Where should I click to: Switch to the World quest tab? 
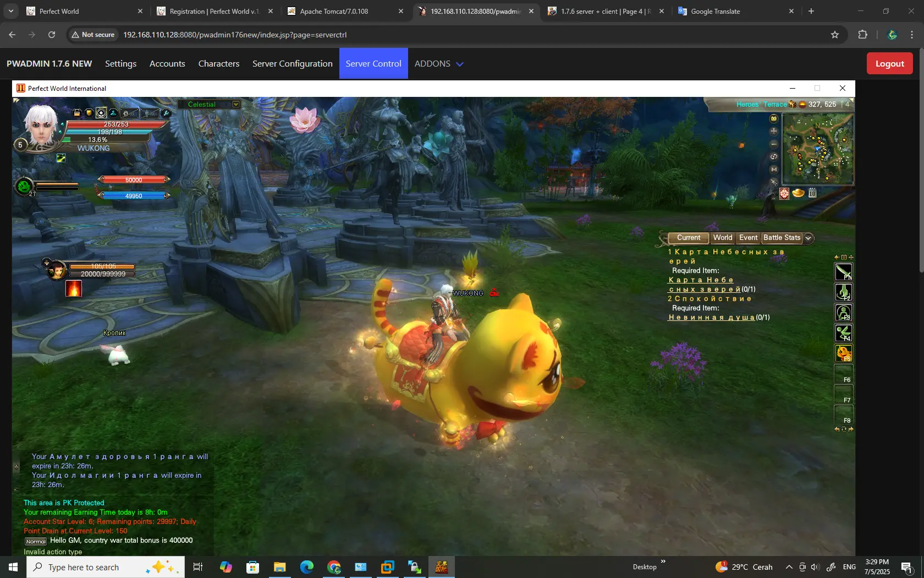coord(723,238)
